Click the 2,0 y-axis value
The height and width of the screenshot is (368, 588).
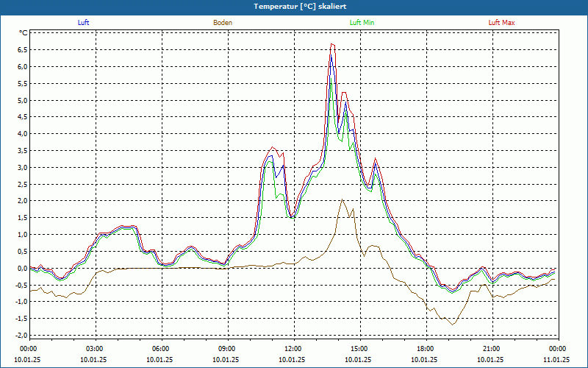(x=23, y=201)
